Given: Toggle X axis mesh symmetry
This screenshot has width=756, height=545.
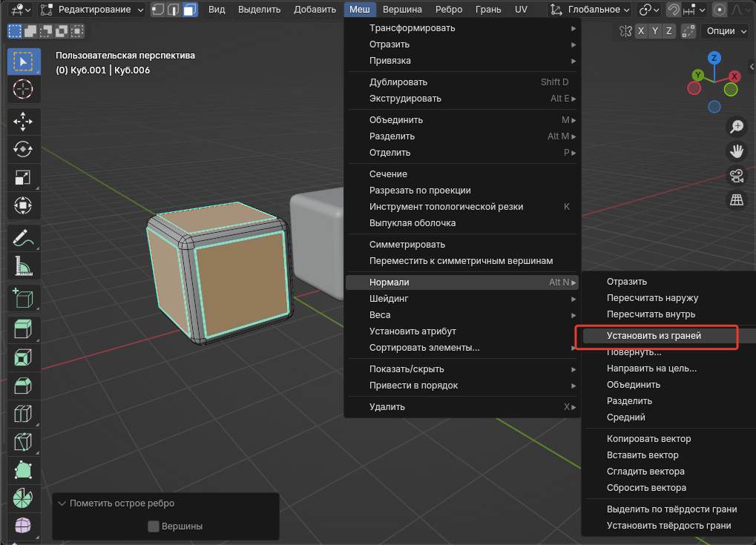Looking at the screenshot, I should pyautogui.click(x=641, y=31).
